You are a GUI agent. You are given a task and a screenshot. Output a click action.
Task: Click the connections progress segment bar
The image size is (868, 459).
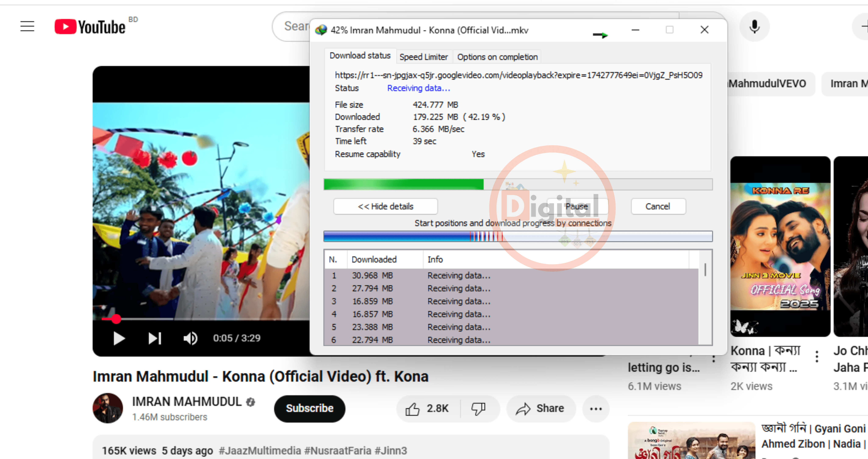point(518,236)
